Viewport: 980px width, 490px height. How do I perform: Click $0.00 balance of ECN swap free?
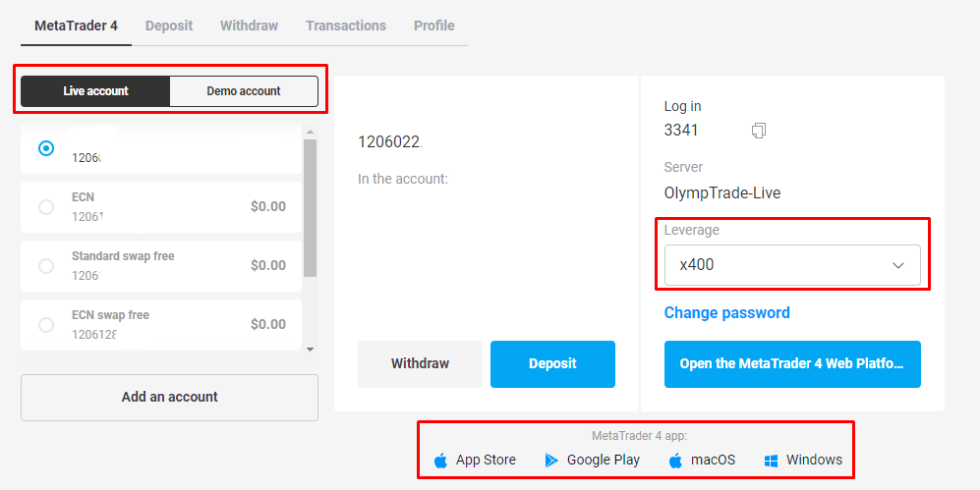(268, 325)
